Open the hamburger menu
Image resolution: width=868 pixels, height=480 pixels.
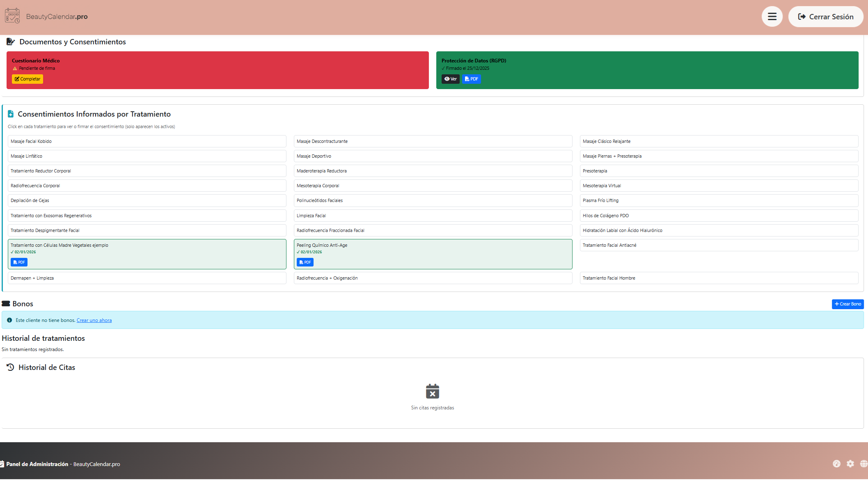pyautogui.click(x=772, y=17)
